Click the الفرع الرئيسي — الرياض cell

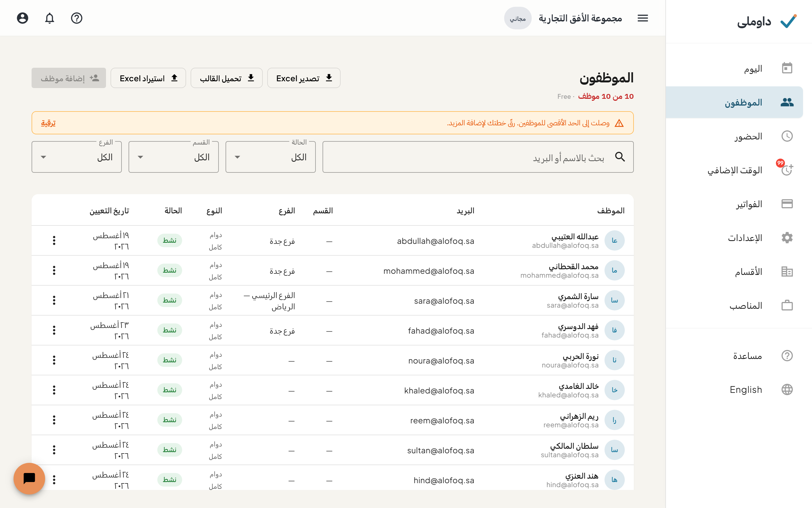point(269,301)
